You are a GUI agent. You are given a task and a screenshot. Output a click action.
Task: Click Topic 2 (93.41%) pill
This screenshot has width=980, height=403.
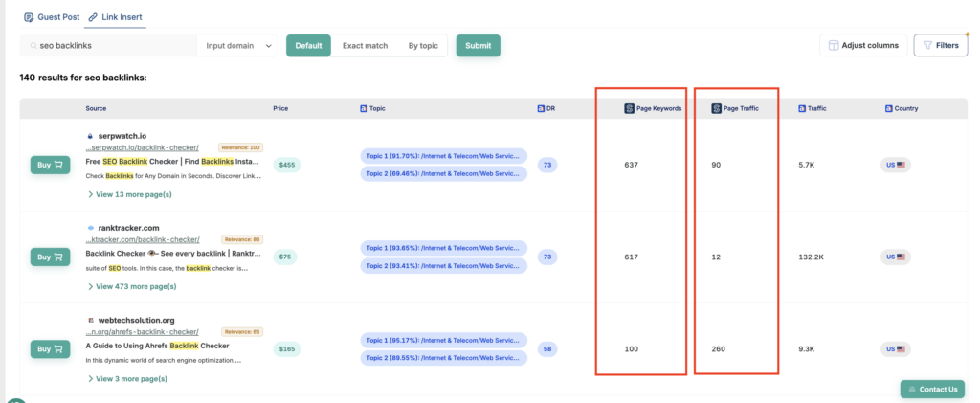click(x=444, y=265)
